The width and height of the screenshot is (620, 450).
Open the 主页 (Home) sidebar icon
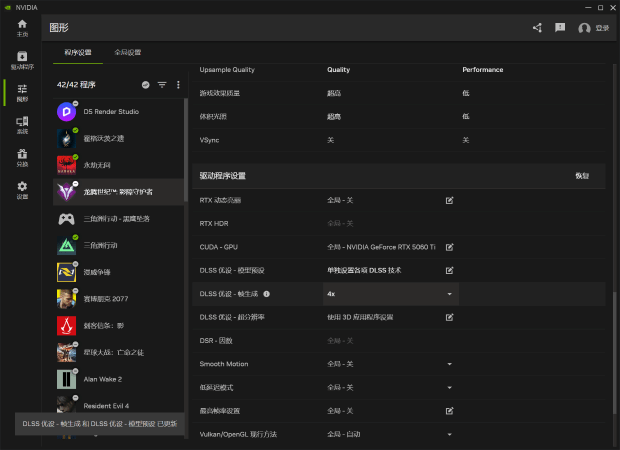[x=22, y=28]
